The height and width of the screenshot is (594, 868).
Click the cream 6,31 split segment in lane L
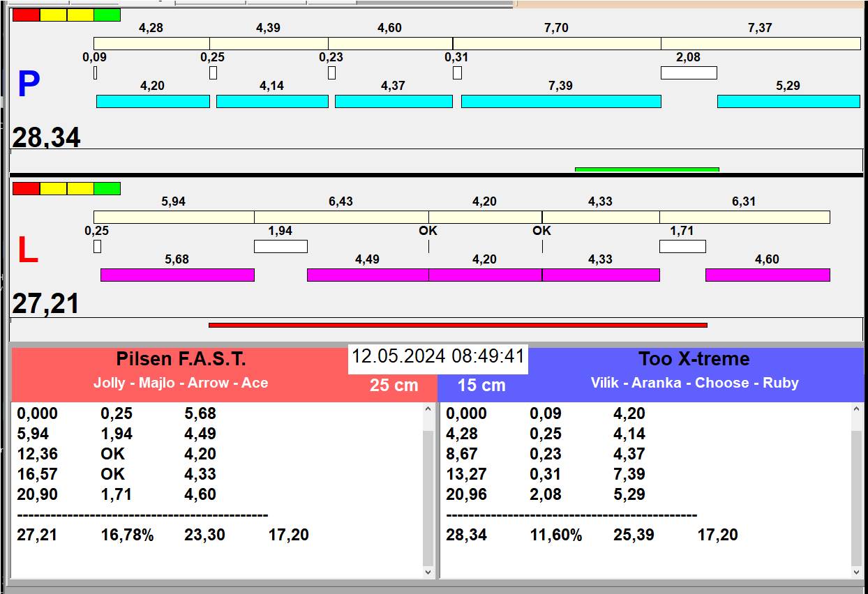click(x=744, y=217)
